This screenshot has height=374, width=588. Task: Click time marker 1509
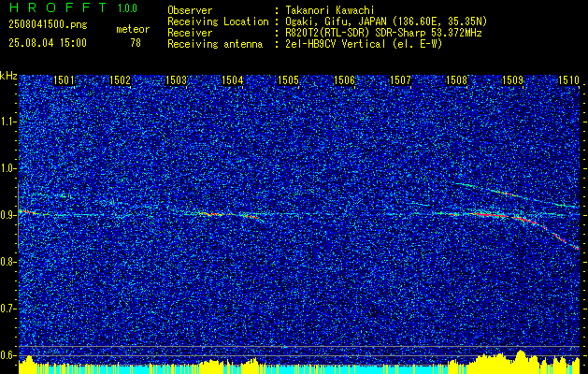pyautogui.click(x=512, y=80)
